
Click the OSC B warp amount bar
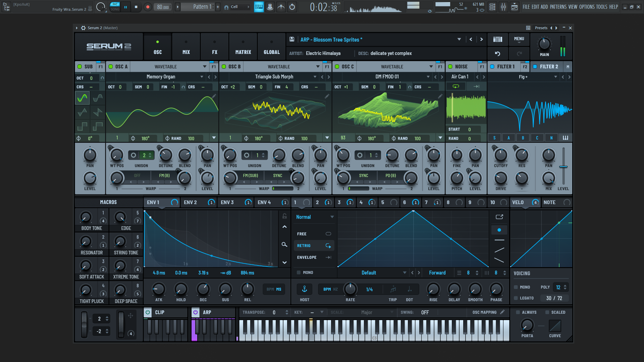pos(283,188)
